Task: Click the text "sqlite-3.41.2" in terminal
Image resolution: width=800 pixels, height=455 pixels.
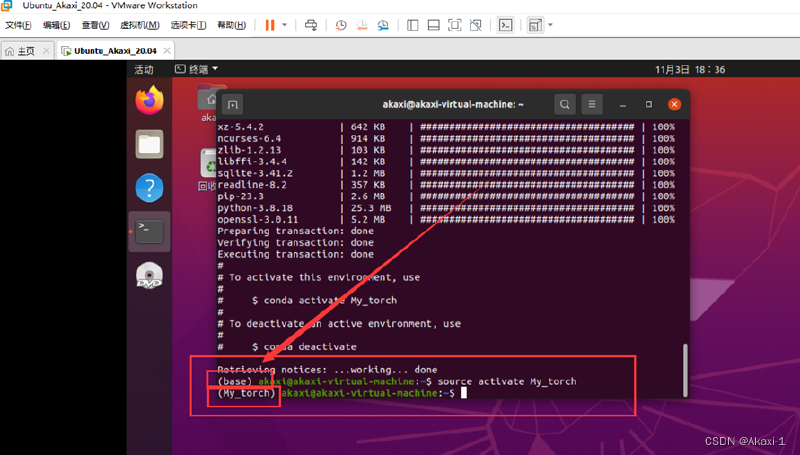Action: click(255, 173)
